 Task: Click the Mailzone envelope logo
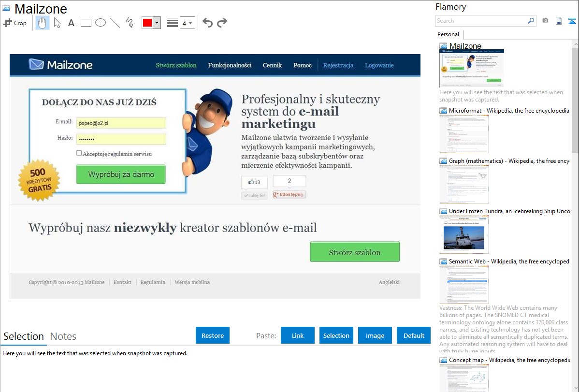coord(36,64)
